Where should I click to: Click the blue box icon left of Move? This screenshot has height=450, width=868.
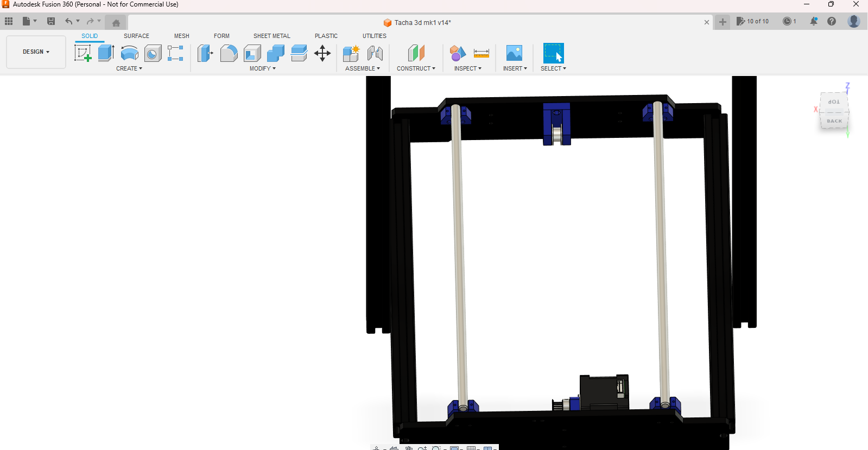[x=299, y=53]
